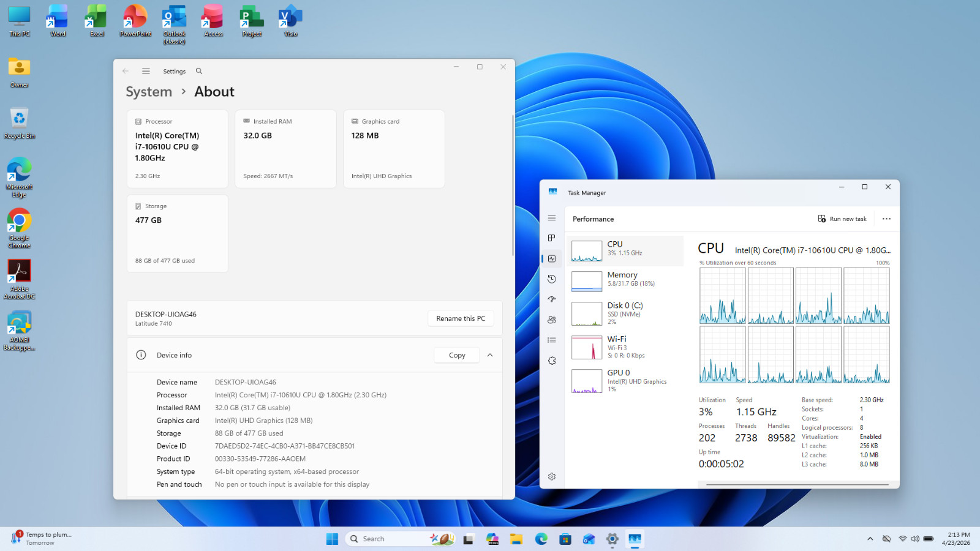980x551 pixels.
Task: Select Project desktop shortcut
Action: tap(252, 21)
